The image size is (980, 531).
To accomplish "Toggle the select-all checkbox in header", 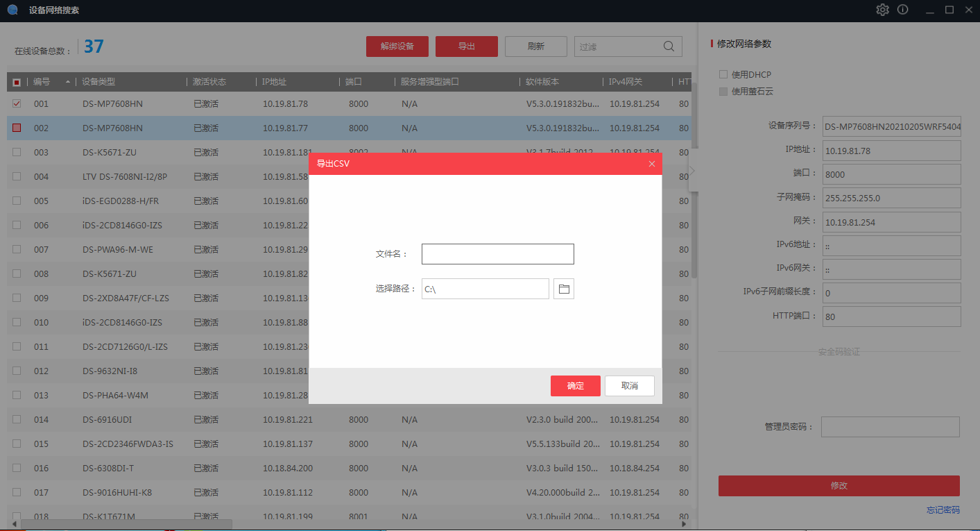I will pyautogui.click(x=17, y=82).
